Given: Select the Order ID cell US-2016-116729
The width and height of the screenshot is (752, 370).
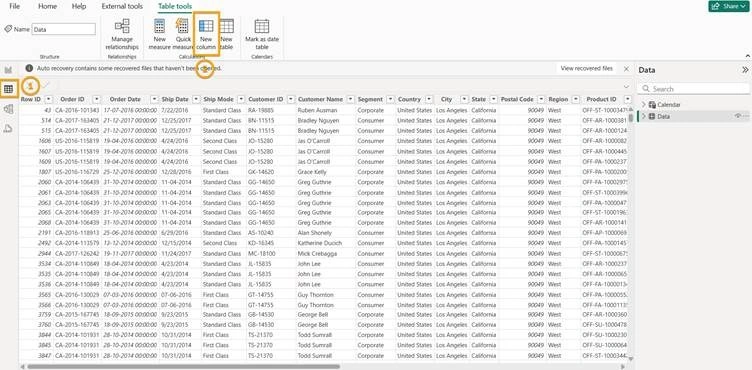Looking at the screenshot, I should 77,172.
